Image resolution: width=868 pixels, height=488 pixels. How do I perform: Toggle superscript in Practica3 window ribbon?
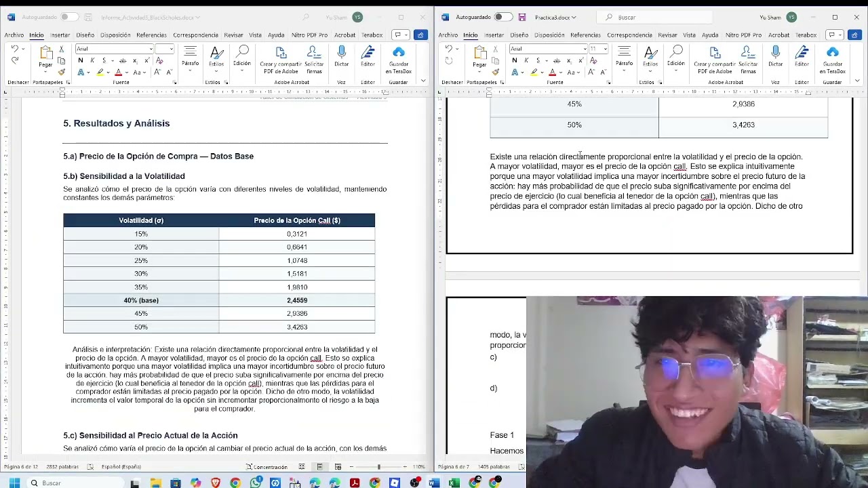tap(580, 60)
